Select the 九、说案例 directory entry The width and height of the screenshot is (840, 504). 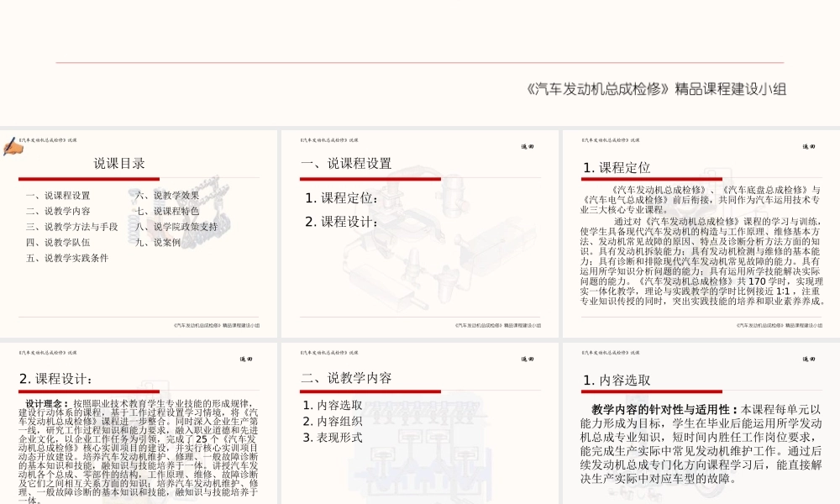point(158,242)
